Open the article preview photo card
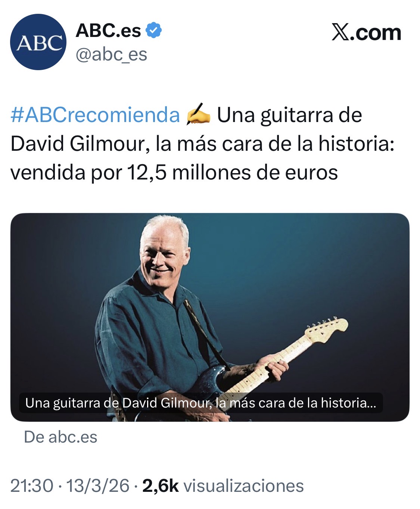The height and width of the screenshot is (509, 420). 210,317
